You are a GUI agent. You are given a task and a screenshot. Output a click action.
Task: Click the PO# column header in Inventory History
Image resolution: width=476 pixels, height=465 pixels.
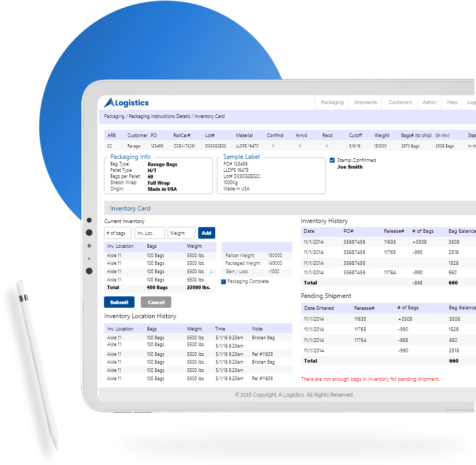click(x=348, y=231)
